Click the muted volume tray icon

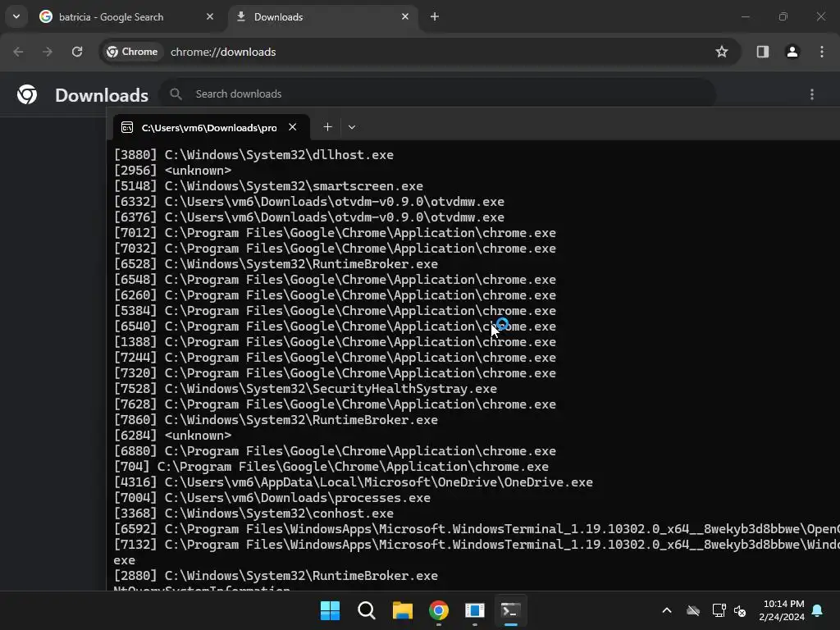(741, 610)
